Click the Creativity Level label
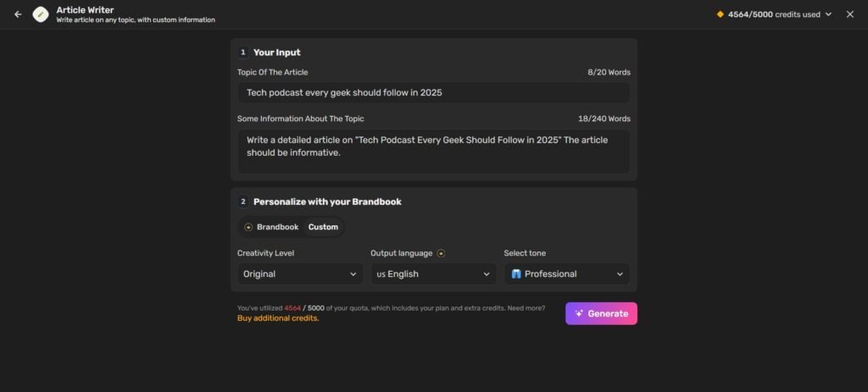Screen dimensions: 868x392 point(265,253)
